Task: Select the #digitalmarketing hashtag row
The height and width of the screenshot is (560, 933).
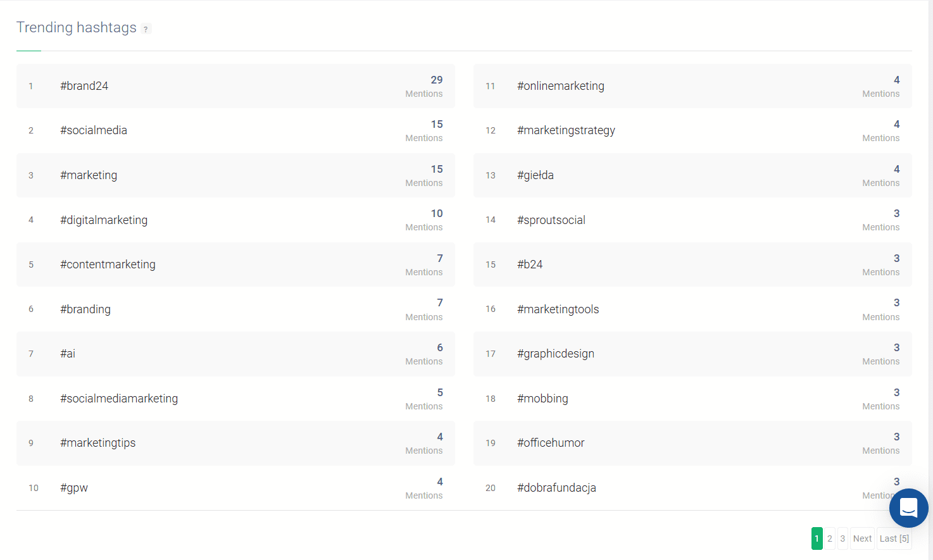Action: (x=235, y=220)
